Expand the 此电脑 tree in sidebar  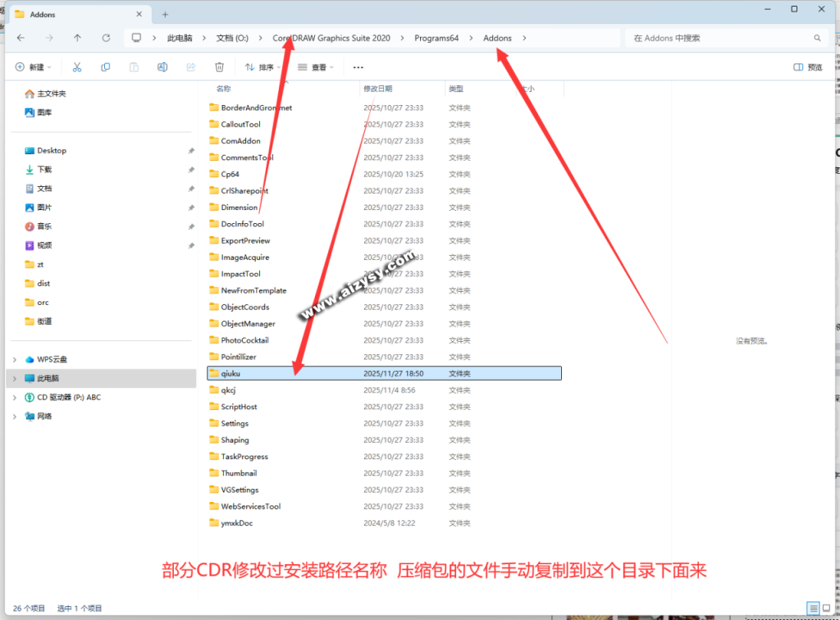click(x=14, y=378)
